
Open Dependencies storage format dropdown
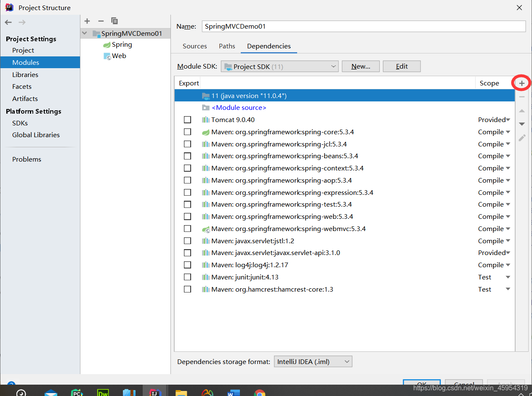pos(313,361)
